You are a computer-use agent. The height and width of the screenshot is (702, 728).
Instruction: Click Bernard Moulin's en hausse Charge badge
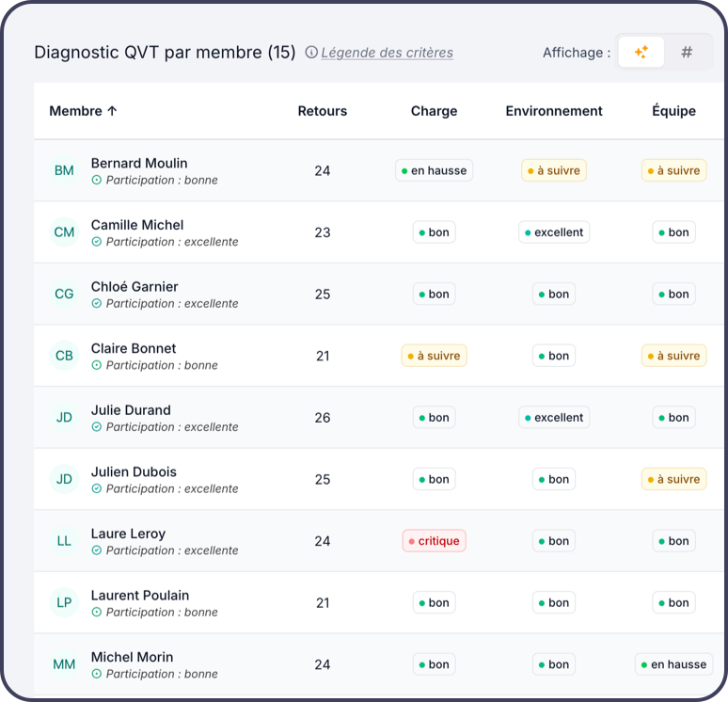[x=434, y=170]
